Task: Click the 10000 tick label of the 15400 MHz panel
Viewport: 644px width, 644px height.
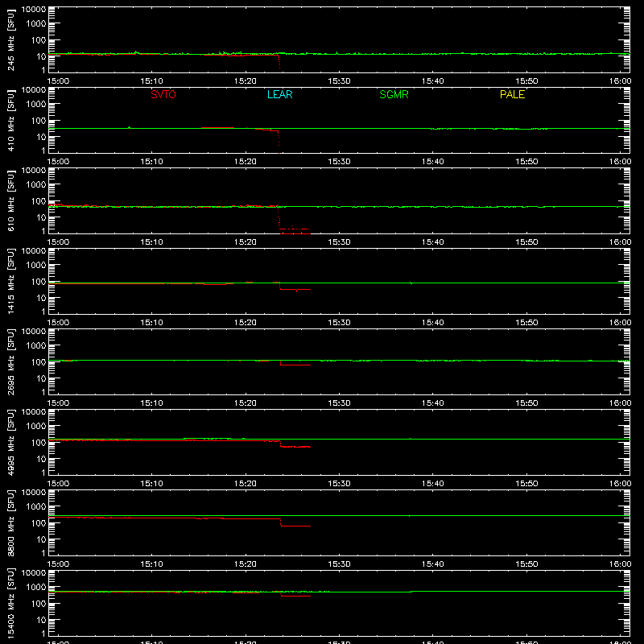Action: click(x=34, y=573)
